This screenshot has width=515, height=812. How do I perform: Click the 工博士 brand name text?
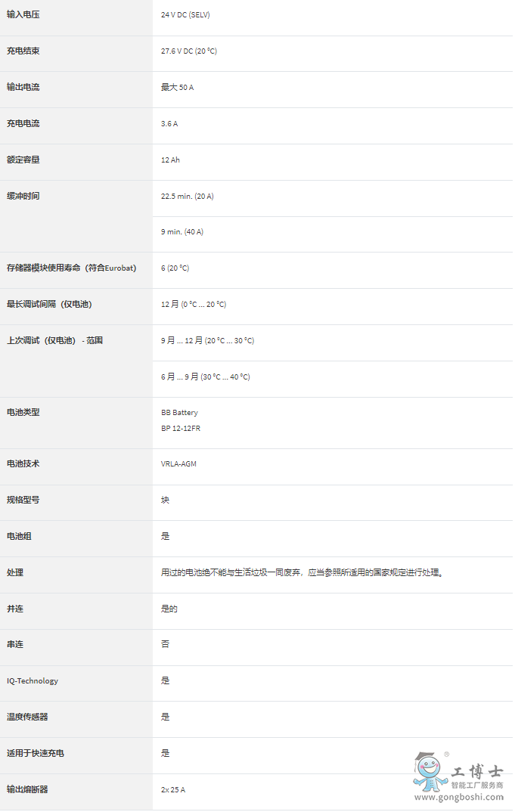[477, 772]
